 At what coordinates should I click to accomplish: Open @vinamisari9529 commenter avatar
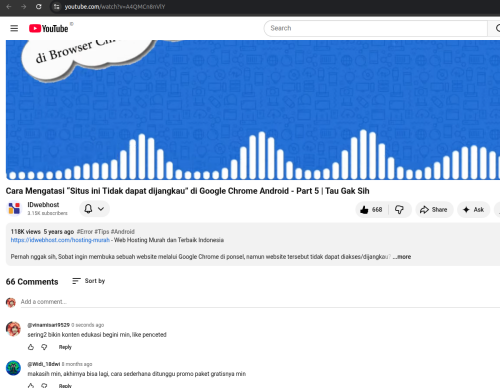pos(13,329)
